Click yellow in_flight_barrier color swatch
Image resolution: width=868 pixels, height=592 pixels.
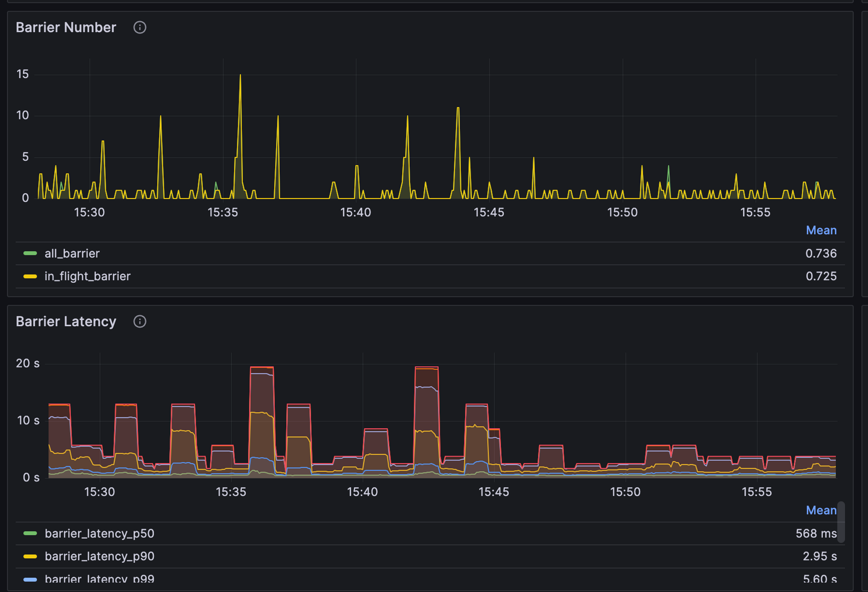30,276
